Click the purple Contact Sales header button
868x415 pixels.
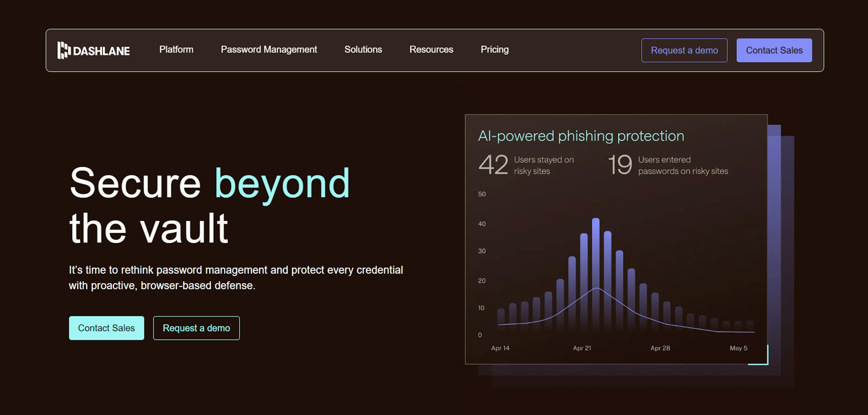(x=774, y=50)
